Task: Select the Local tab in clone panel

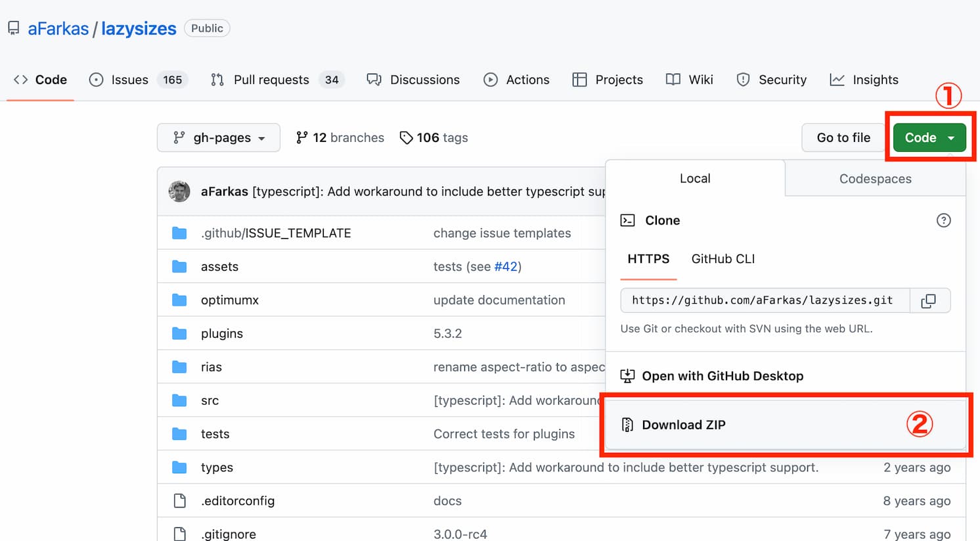Action: click(695, 178)
